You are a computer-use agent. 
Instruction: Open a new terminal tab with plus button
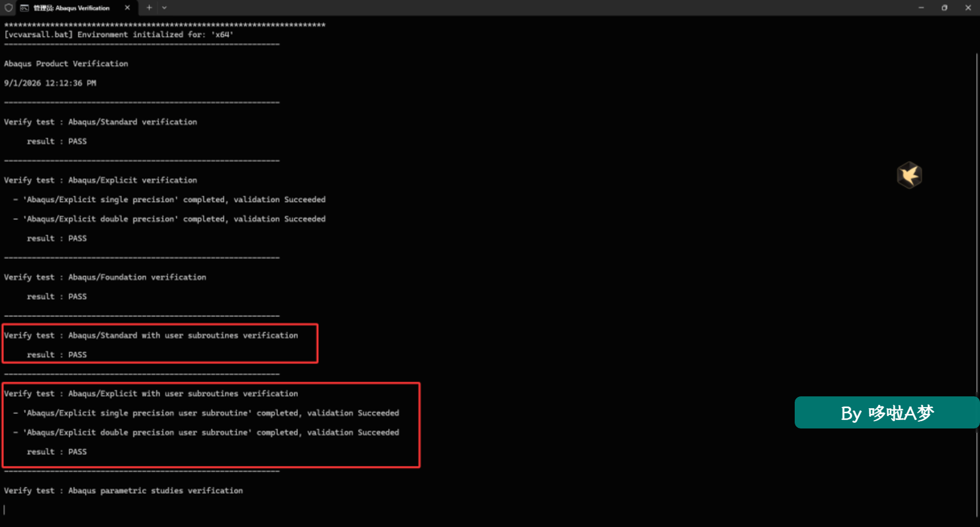(149, 8)
